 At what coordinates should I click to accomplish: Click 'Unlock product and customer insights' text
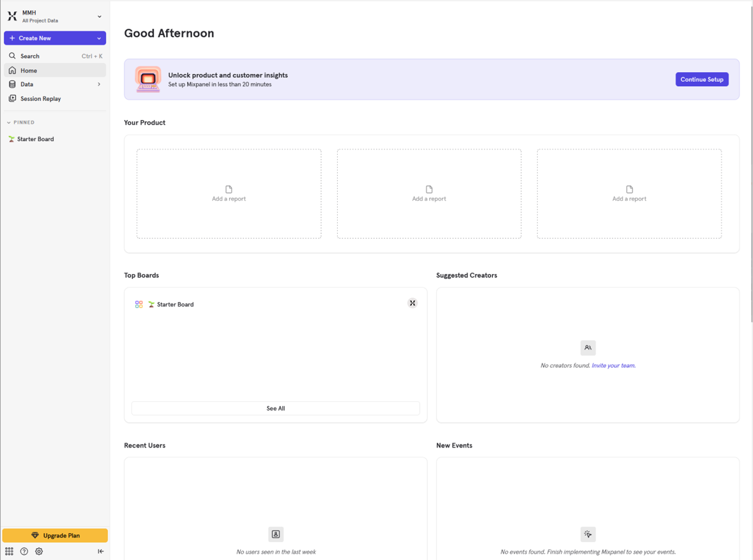(228, 75)
